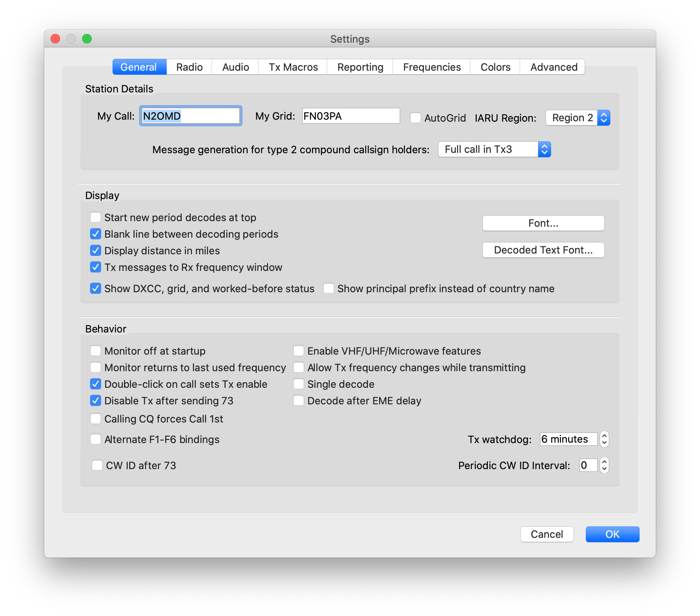This screenshot has height=616, width=700.
Task: Open the IARU Region dropdown
Action: click(x=578, y=118)
